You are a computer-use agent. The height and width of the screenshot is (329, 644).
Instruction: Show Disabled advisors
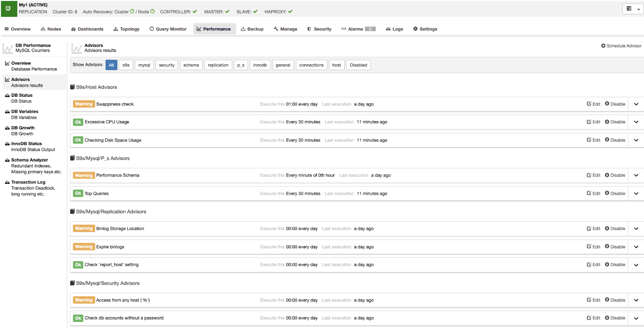click(x=359, y=65)
